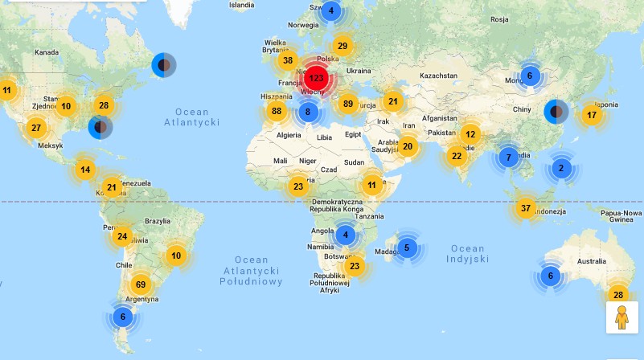The width and height of the screenshot is (644, 360).
Task: Click the 12 cluster over northern India
Action: click(x=470, y=134)
